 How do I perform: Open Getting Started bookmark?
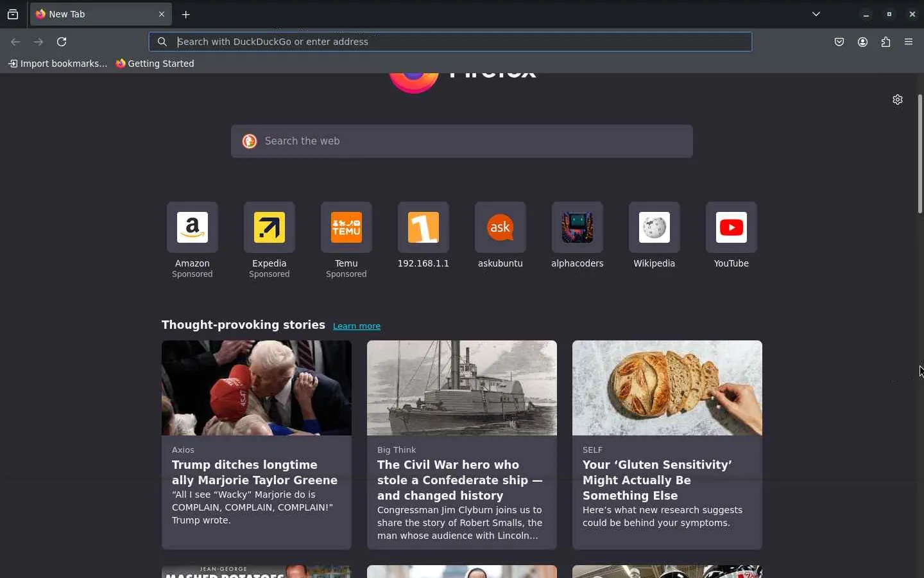[x=155, y=64]
